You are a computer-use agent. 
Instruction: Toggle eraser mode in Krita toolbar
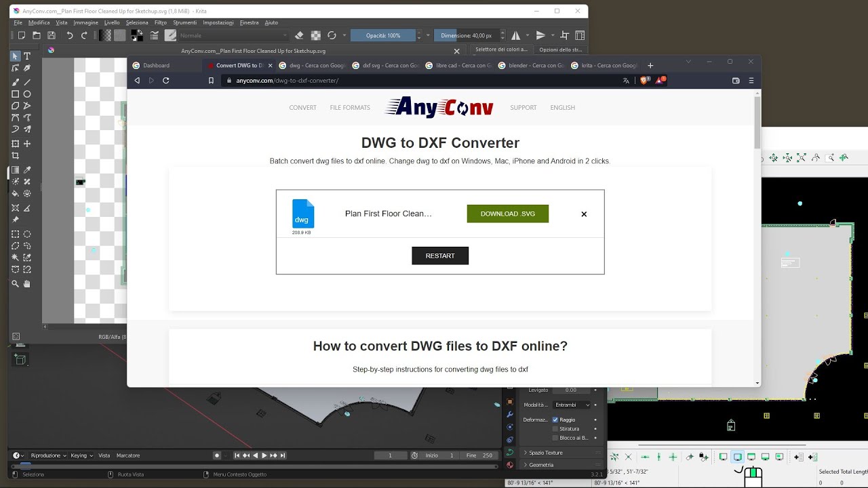tap(300, 35)
